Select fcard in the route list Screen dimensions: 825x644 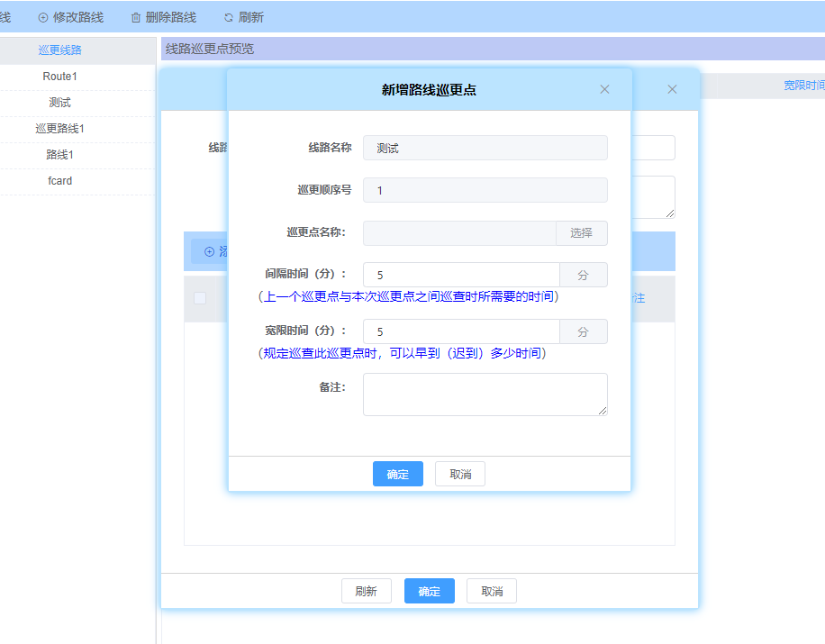tap(60, 181)
